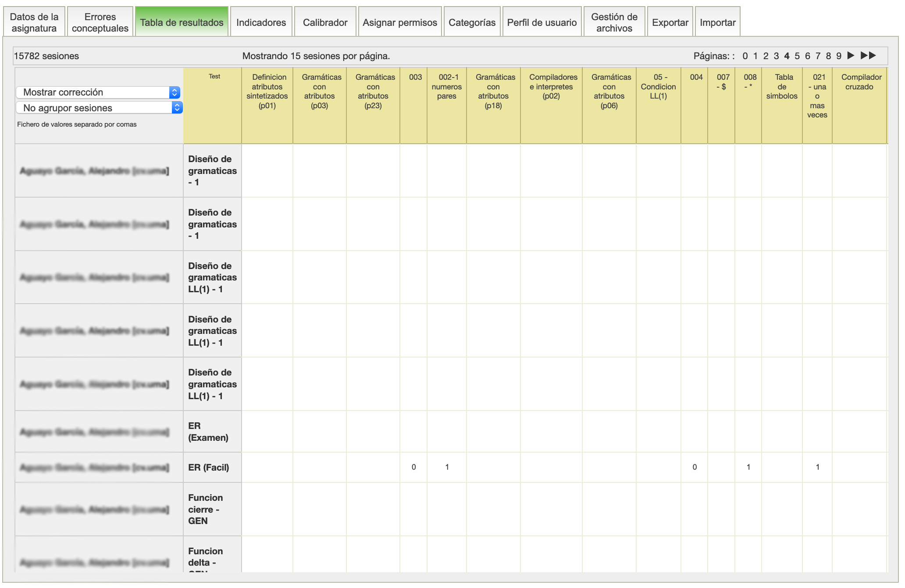Screen dimensions: 905x588
Task: Click the last page double-arrow icon
Action: click(x=868, y=56)
